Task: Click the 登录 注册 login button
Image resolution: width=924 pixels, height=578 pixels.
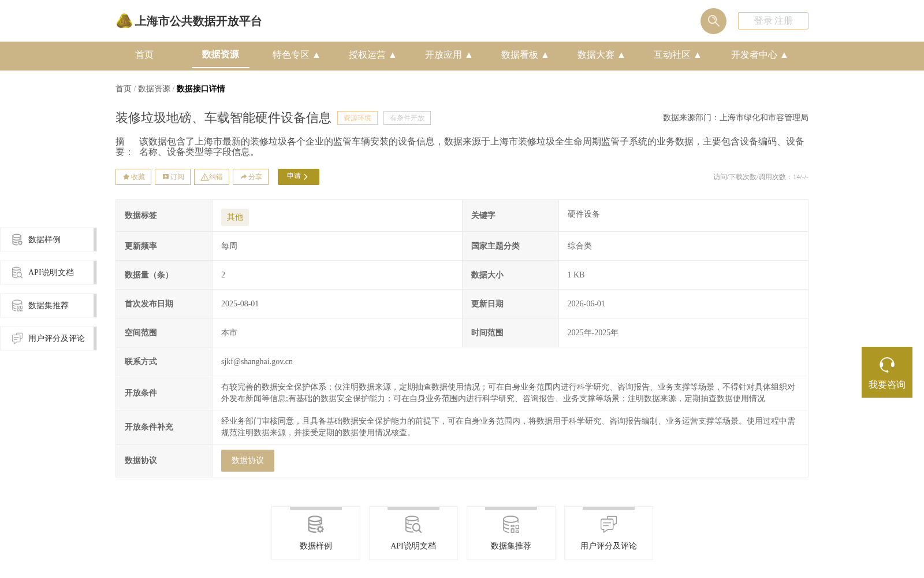Action: click(x=773, y=21)
